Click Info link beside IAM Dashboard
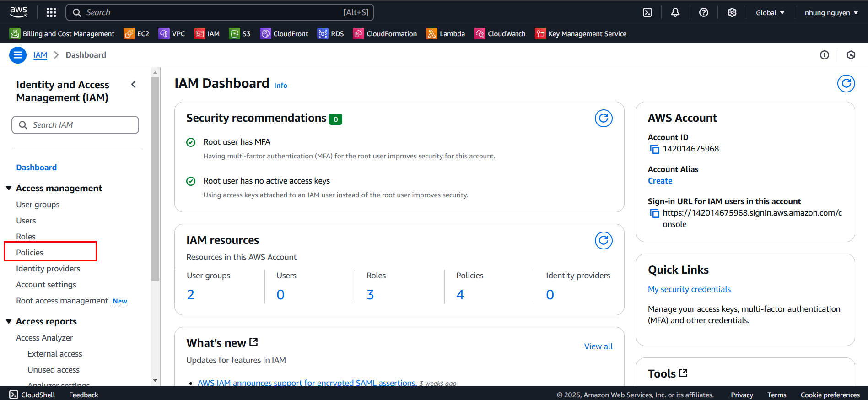The width and height of the screenshot is (868, 400). [280, 86]
